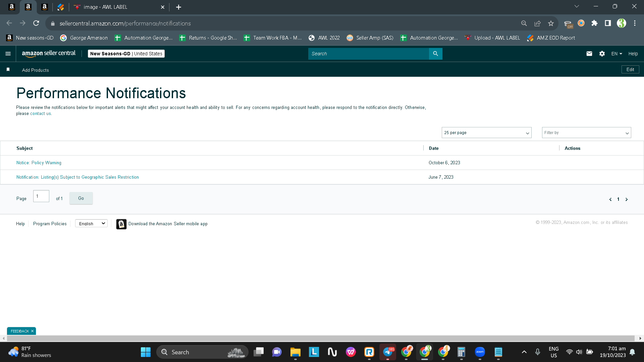Screen dimensions: 644x362
Task: Open the Upload - AWL LABEL bookmark
Action: (492, 38)
